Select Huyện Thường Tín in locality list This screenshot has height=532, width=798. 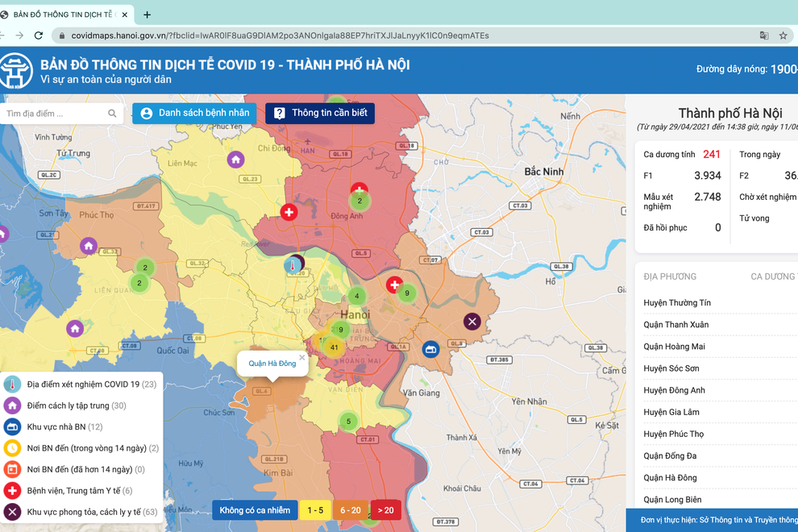[677, 303]
